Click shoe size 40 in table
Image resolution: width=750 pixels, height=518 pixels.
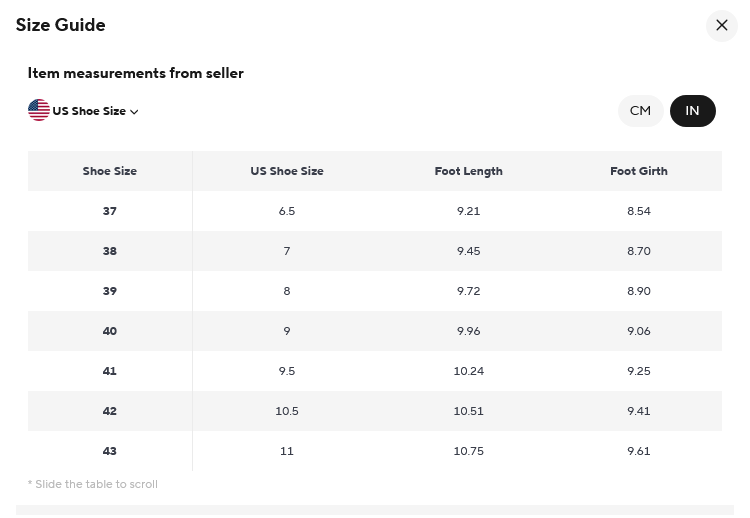110,331
